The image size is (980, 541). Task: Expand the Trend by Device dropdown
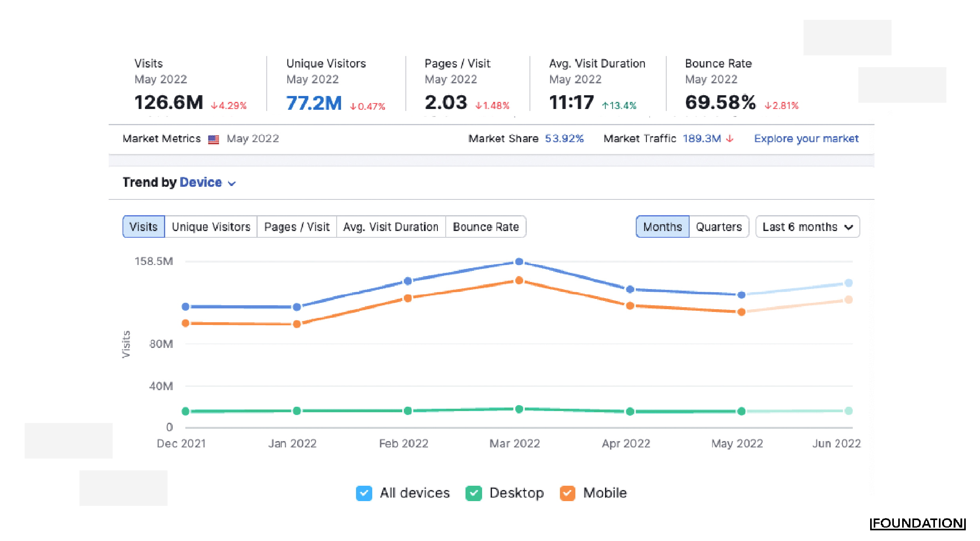(200, 182)
